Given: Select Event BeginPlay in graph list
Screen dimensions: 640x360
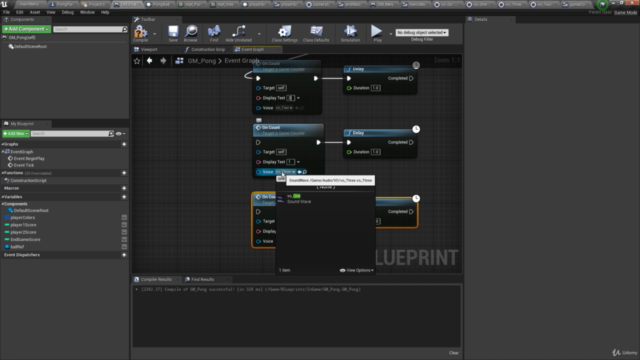Looking at the screenshot, I should click(29, 158).
